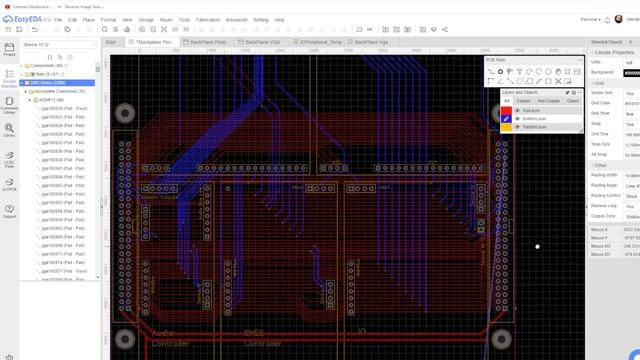Select the Hole tool in PCB Tools
Screen dimensions: 640x360
[x=567, y=71]
